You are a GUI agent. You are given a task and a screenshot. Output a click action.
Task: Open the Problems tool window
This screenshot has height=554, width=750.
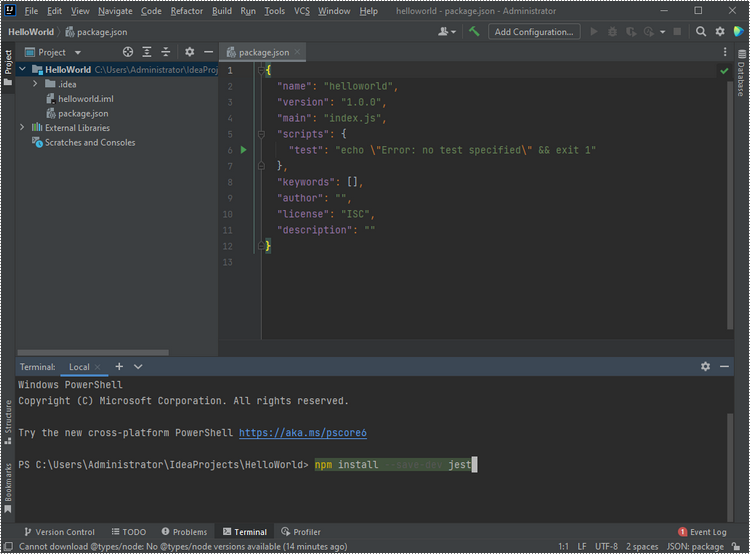click(184, 532)
